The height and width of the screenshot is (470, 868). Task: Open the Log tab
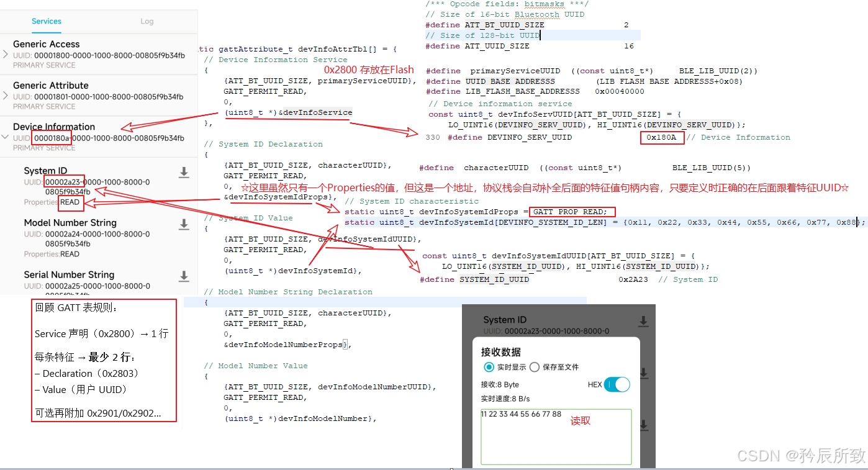click(x=147, y=21)
